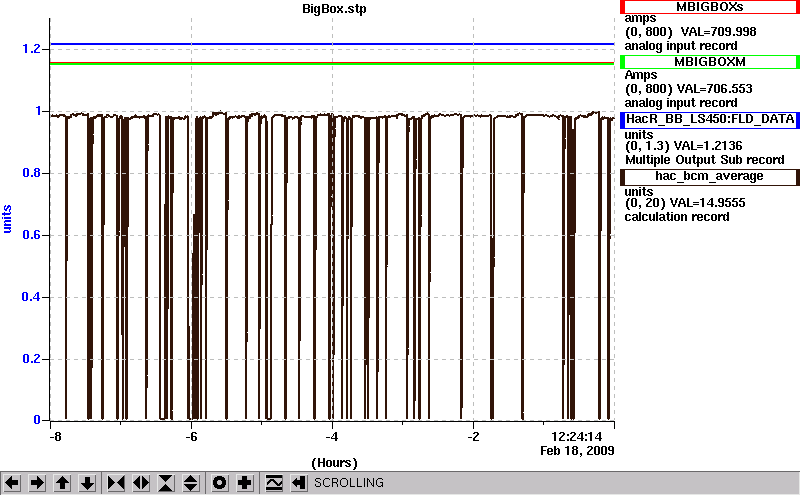Pan the plot left with left arrow
Image resolution: width=800 pixels, height=495 pixels.
point(12,483)
